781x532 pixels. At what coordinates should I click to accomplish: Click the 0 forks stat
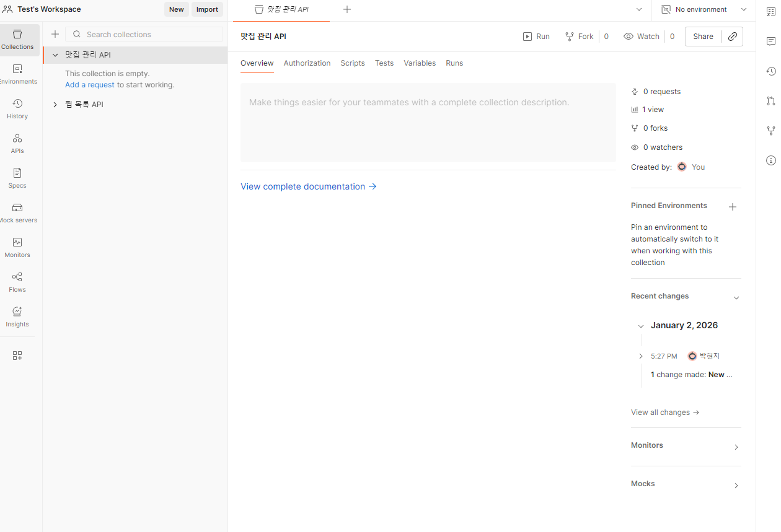click(x=650, y=128)
